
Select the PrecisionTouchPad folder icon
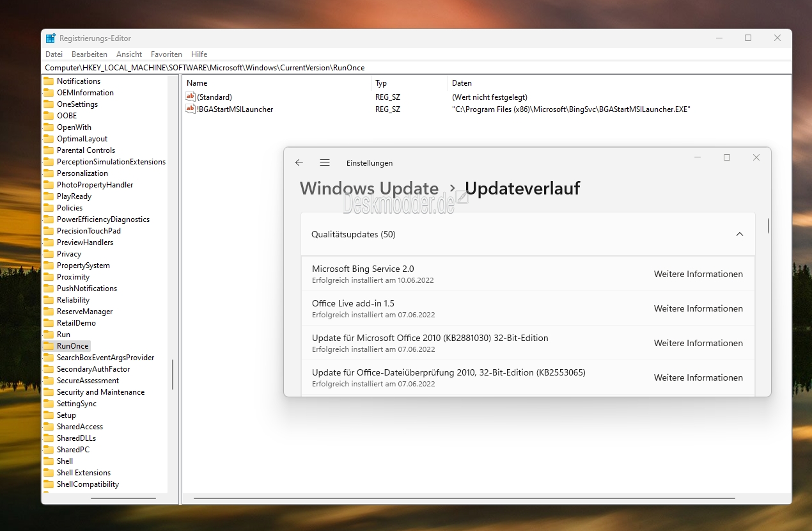pyautogui.click(x=49, y=231)
